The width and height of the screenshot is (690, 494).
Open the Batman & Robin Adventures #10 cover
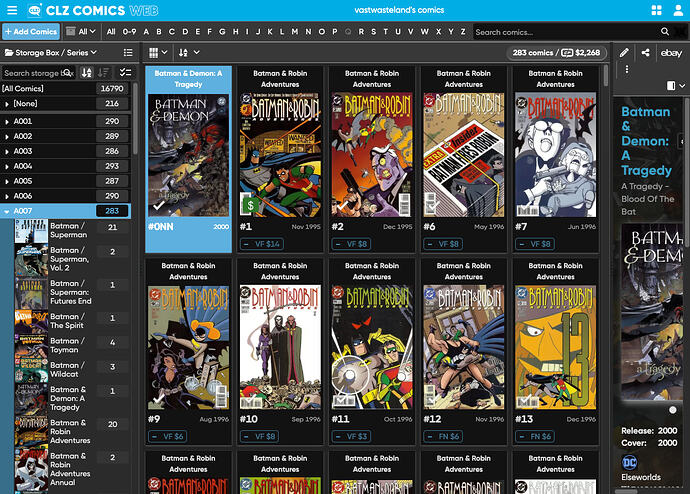pos(280,347)
